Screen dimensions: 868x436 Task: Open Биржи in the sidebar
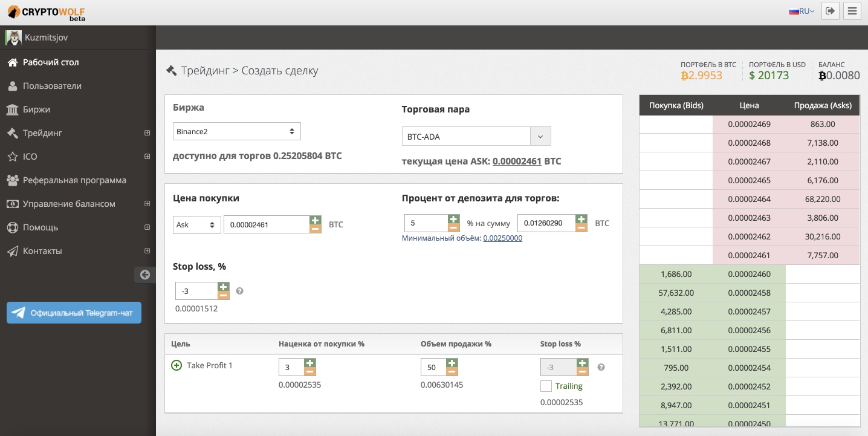pos(36,109)
